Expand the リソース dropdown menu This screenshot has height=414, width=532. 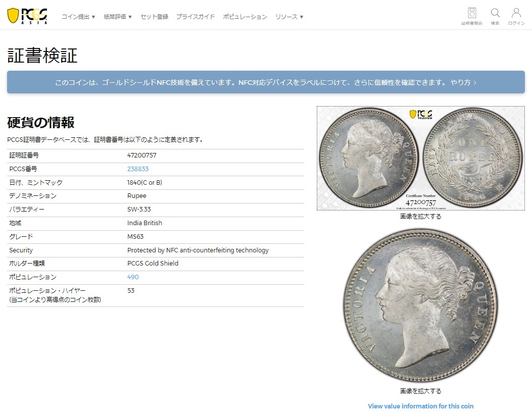point(289,17)
